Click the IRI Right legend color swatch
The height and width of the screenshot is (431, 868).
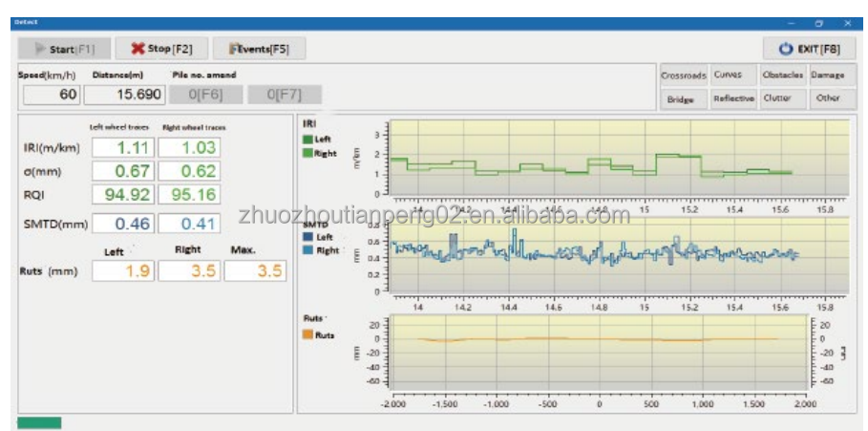308,154
